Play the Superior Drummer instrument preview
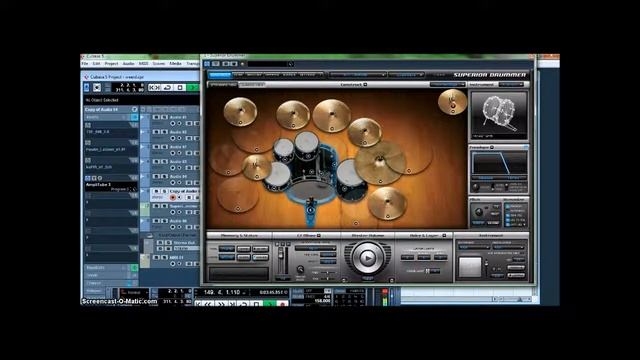 (367, 258)
